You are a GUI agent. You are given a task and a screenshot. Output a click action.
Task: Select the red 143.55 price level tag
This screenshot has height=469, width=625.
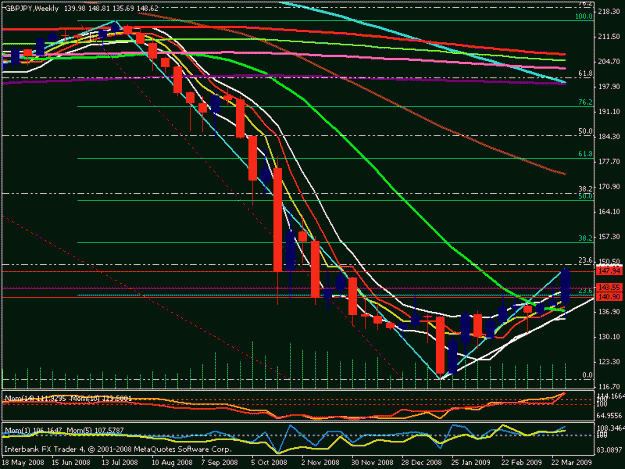point(609,287)
